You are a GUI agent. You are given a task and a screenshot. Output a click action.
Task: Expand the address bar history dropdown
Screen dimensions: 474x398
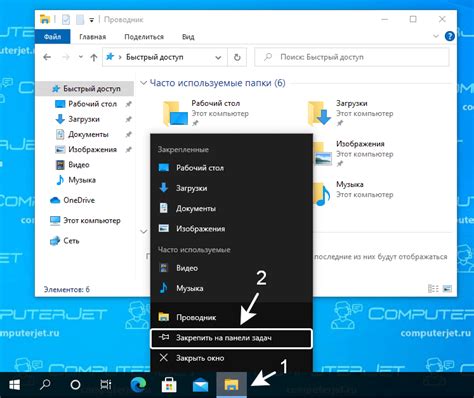point(218,58)
